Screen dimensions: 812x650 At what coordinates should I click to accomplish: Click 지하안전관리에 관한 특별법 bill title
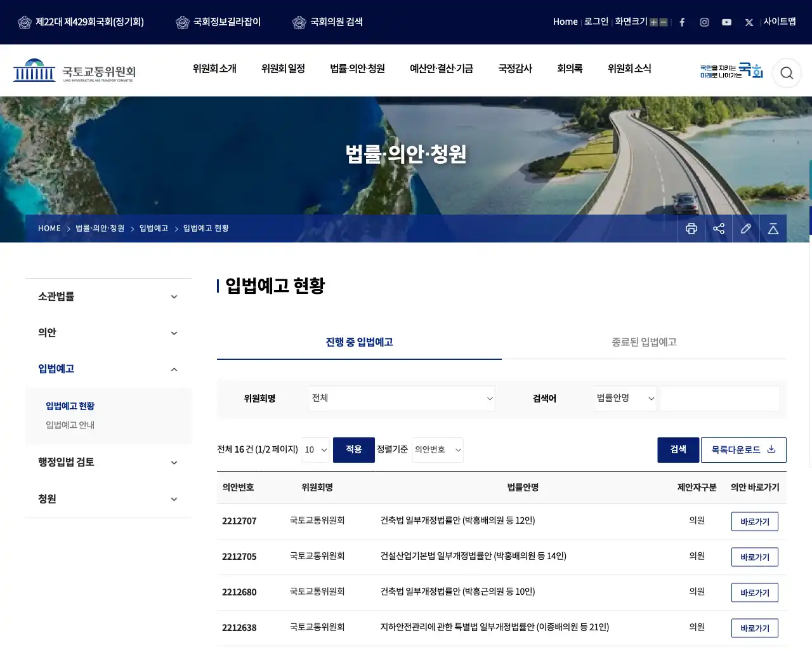pyautogui.click(x=494, y=627)
